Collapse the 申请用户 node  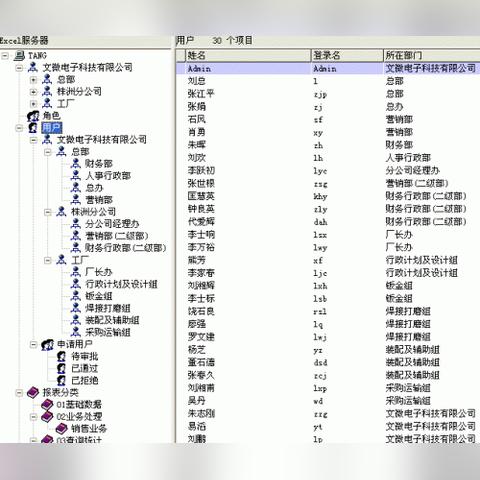(x=33, y=344)
